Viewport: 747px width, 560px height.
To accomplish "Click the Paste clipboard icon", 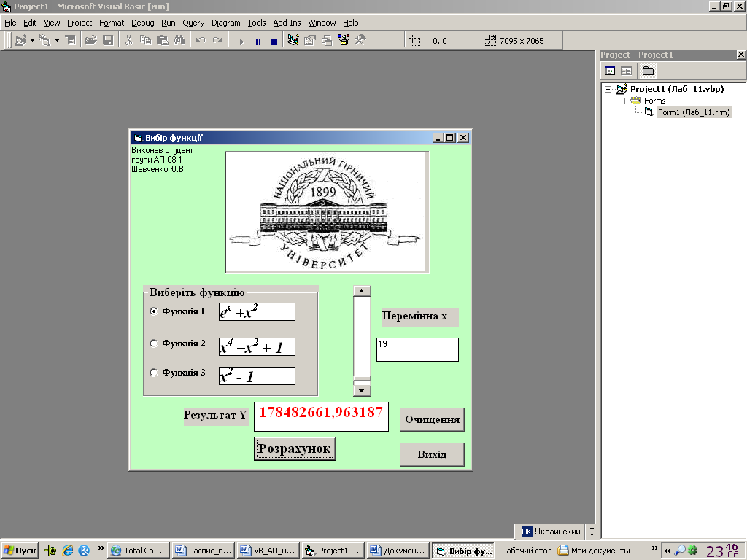I will [x=163, y=41].
